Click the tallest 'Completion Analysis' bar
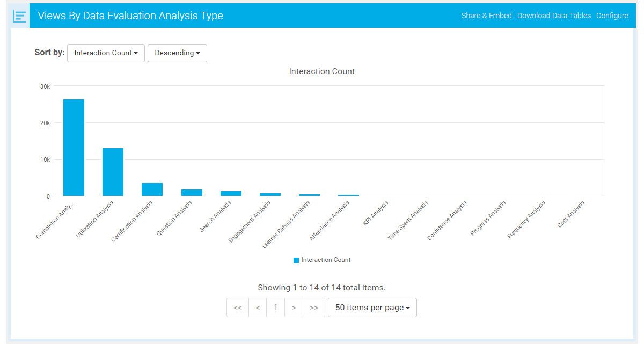Image resolution: width=644 pixels, height=344 pixels. (74, 148)
